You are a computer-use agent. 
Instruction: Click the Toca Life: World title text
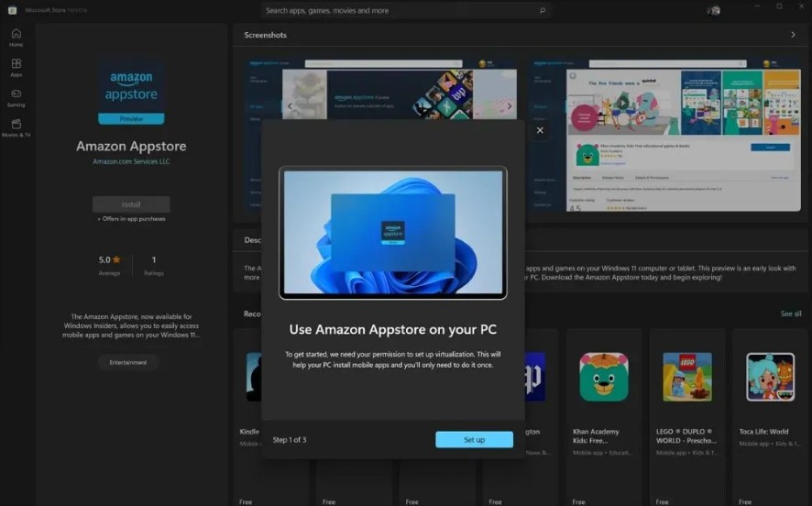coord(763,432)
